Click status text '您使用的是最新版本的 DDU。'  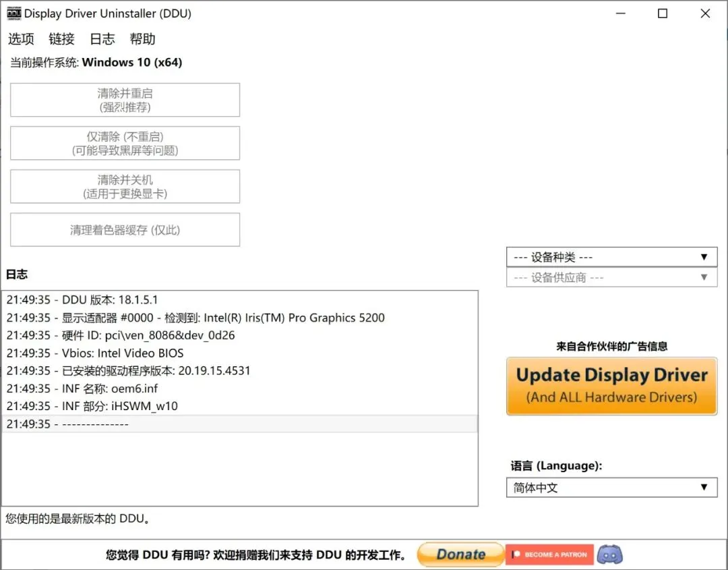click(x=78, y=519)
